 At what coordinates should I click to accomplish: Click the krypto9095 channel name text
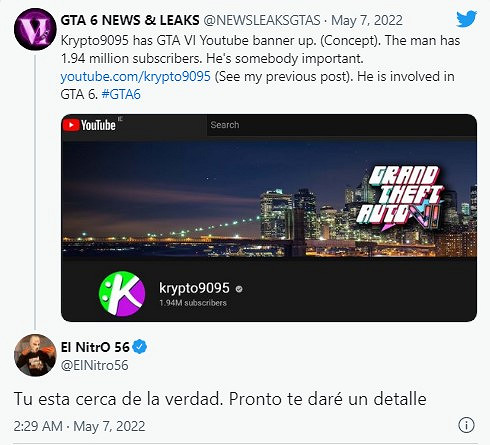[x=194, y=288]
